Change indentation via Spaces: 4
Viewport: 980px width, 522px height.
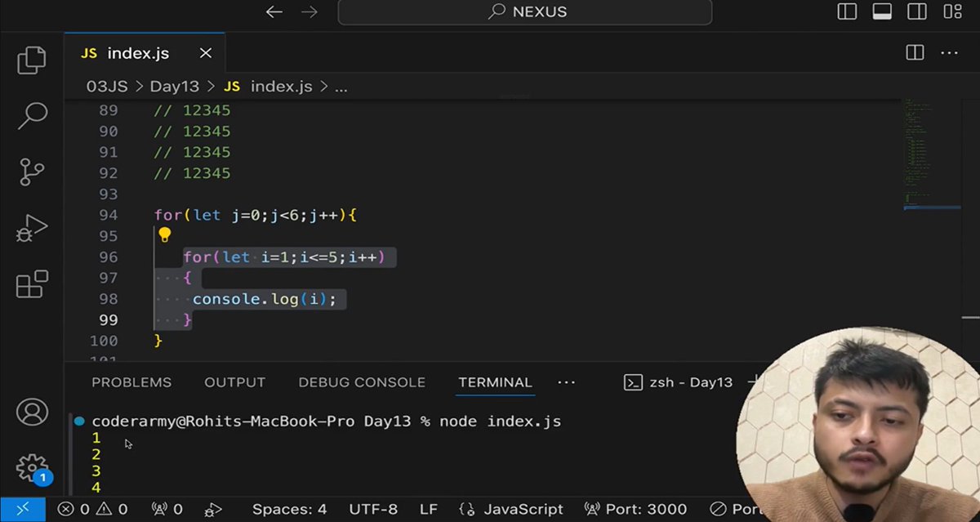pos(289,509)
